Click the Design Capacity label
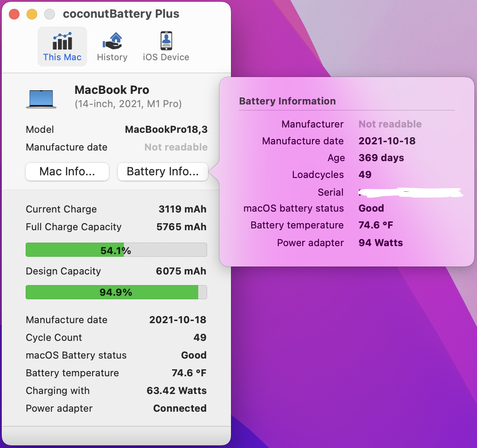This screenshot has width=477, height=448. coord(63,271)
